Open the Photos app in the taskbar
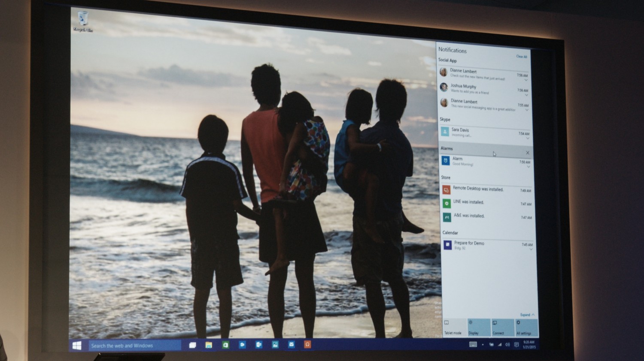 (275, 345)
